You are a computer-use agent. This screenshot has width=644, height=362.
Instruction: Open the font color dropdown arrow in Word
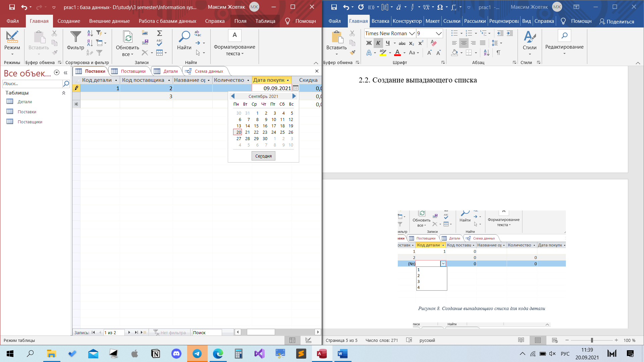tap(405, 53)
